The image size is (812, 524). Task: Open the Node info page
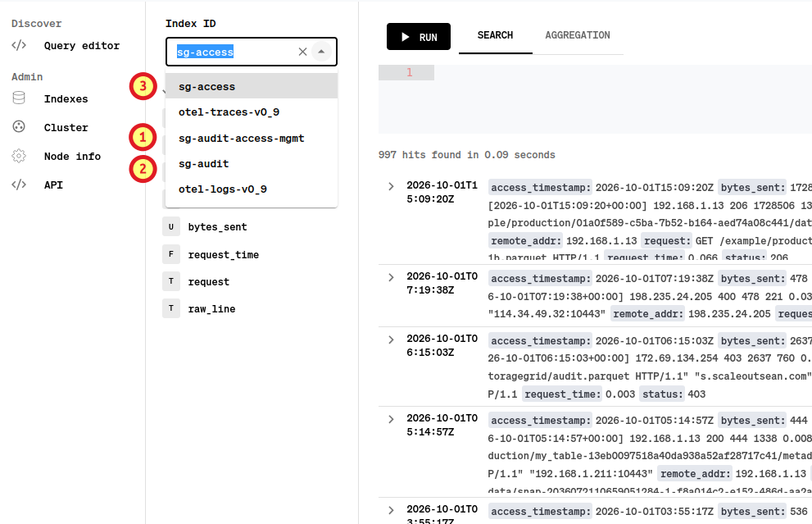[72, 157]
